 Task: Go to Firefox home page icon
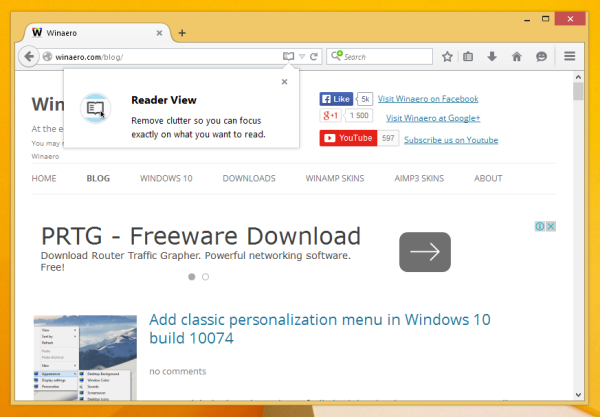pyautogui.click(x=517, y=57)
